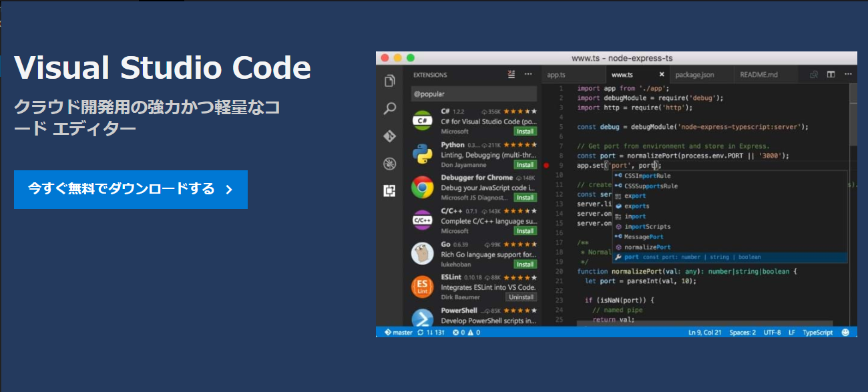Uninstall the ESLint extension
The height and width of the screenshot is (392, 868).
[521, 297]
